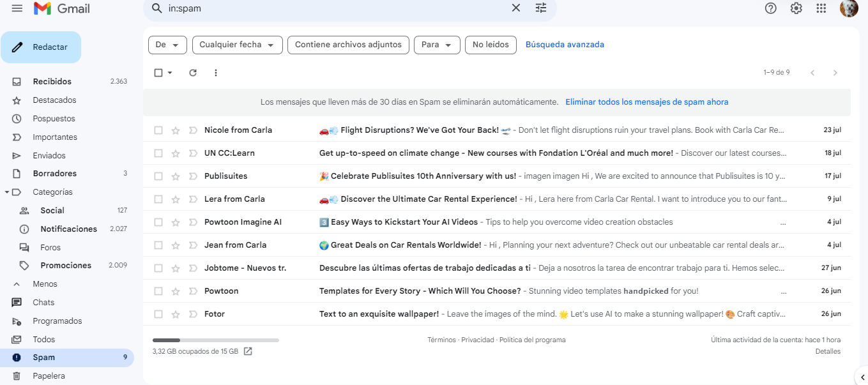Open the account profile picture

(849, 8)
